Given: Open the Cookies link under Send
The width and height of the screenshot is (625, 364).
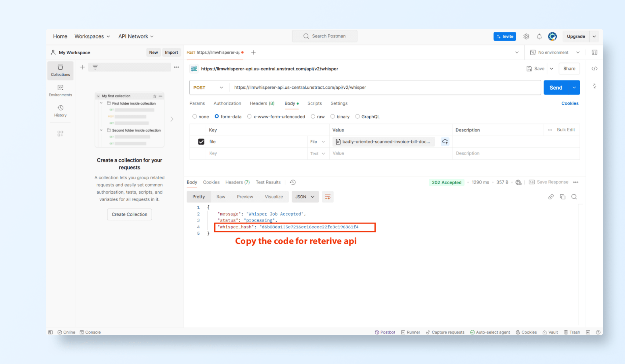Looking at the screenshot, I should [x=569, y=103].
